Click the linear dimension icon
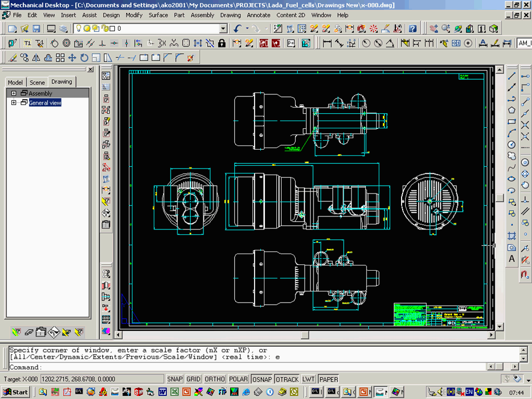This screenshot has width=532, height=399. click(x=327, y=43)
